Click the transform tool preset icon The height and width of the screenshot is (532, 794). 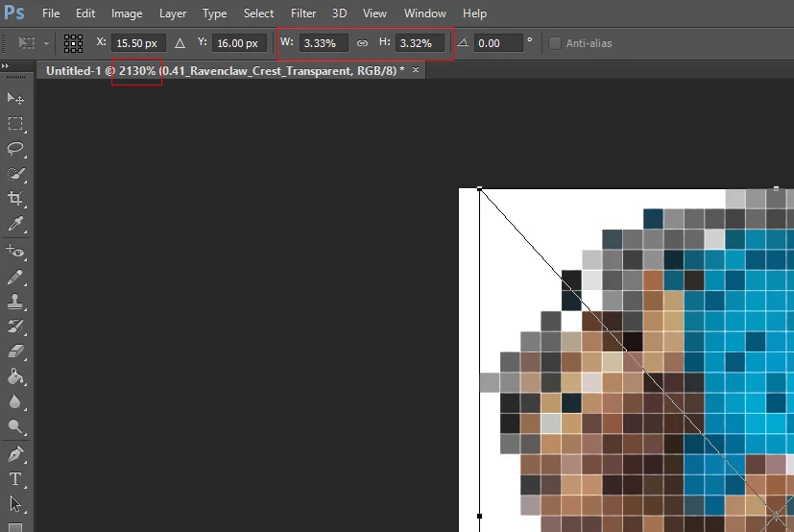[x=26, y=43]
